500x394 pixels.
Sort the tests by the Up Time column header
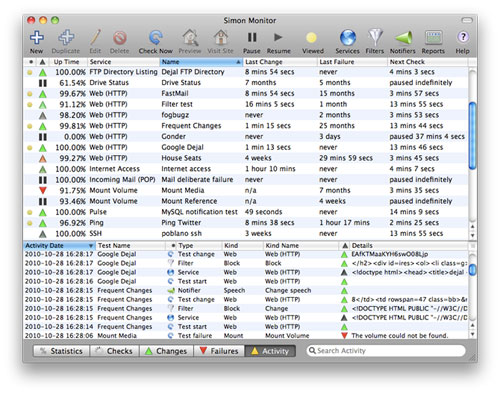(68, 62)
